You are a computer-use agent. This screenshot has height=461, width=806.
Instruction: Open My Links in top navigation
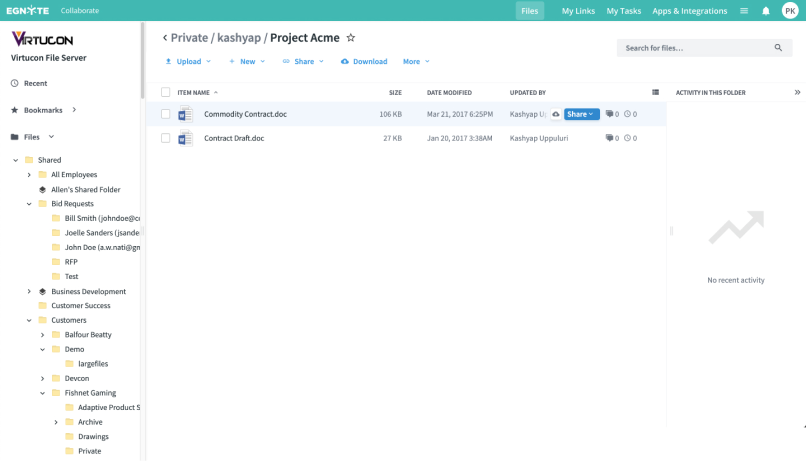click(576, 11)
